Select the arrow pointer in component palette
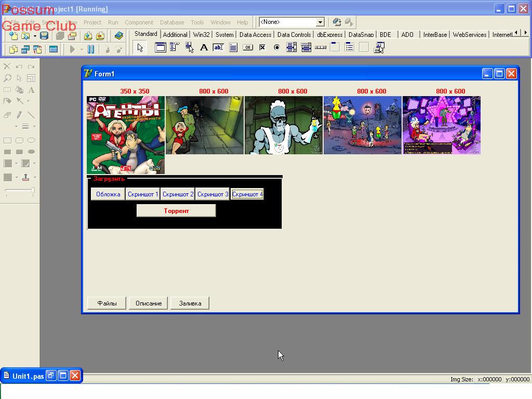The height and width of the screenshot is (399, 532). click(140, 47)
